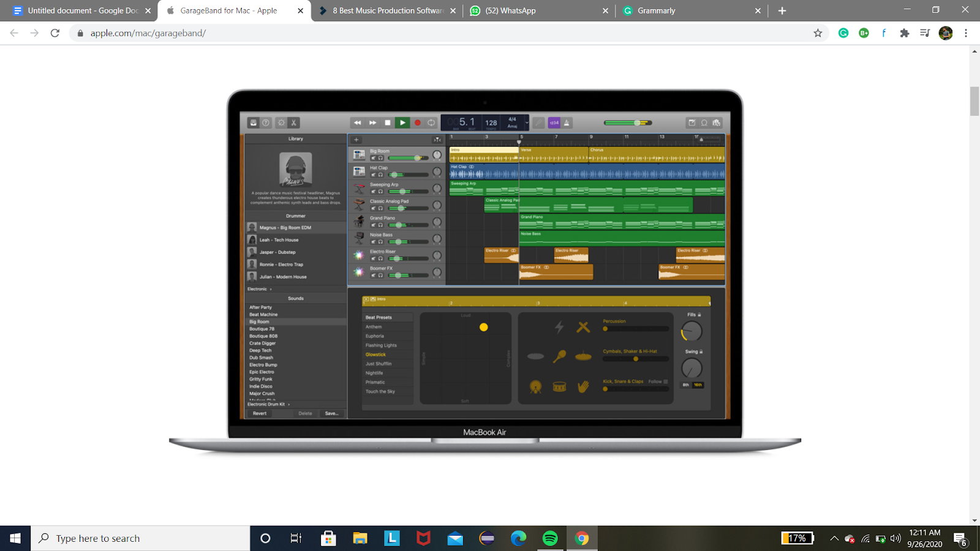This screenshot has height=551, width=980.
Task: Click the red Record button
Action: click(x=418, y=122)
